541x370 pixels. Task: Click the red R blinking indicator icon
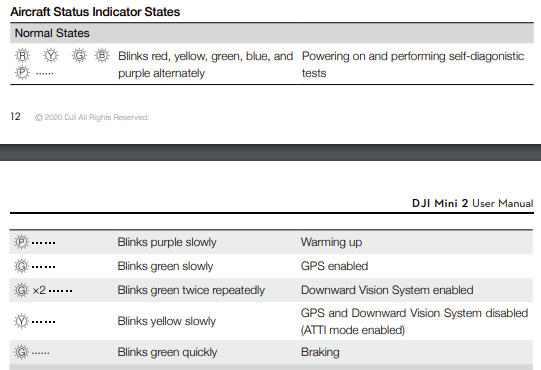[22, 56]
